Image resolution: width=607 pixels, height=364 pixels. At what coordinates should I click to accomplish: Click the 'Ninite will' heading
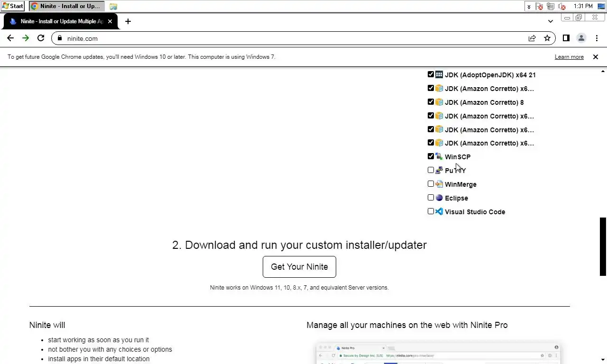[x=47, y=325]
